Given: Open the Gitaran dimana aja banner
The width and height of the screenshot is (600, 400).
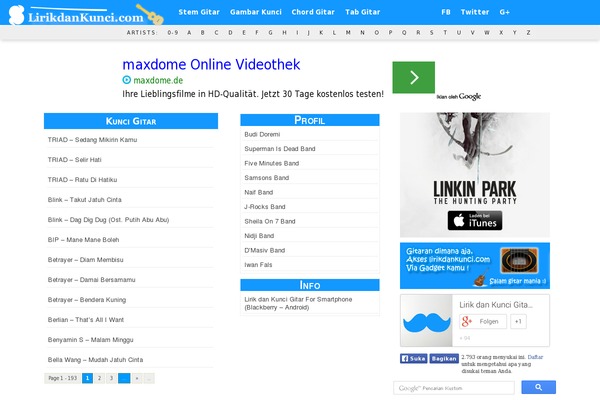Looking at the screenshot, I should (x=475, y=266).
